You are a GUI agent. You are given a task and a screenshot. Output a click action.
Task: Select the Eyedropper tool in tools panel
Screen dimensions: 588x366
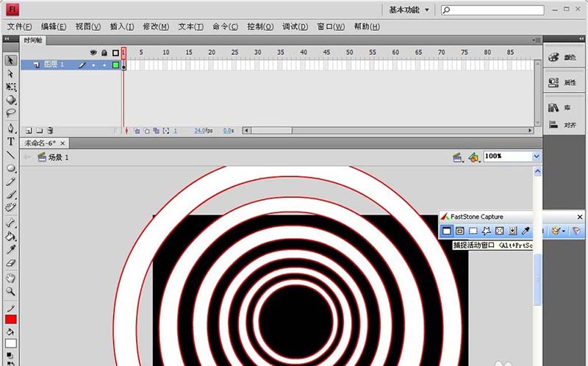[x=10, y=249]
